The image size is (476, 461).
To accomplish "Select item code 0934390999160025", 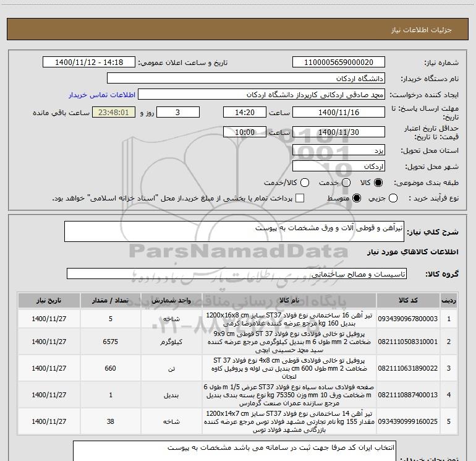I will pos(408,421).
